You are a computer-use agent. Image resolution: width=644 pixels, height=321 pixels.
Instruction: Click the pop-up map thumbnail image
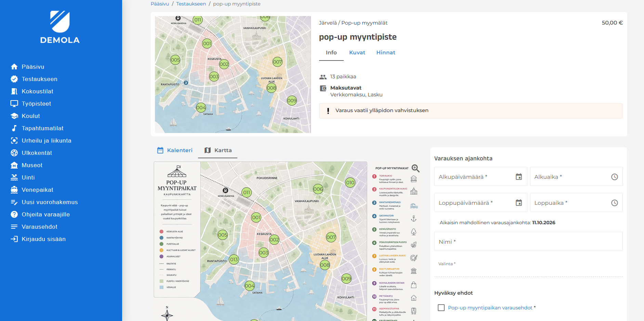tap(233, 74)
